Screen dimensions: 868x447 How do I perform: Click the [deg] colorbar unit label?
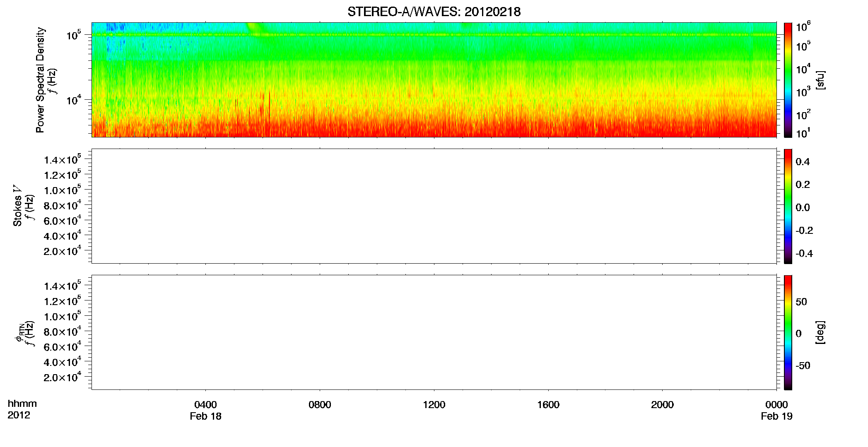[x=820, y=332]
